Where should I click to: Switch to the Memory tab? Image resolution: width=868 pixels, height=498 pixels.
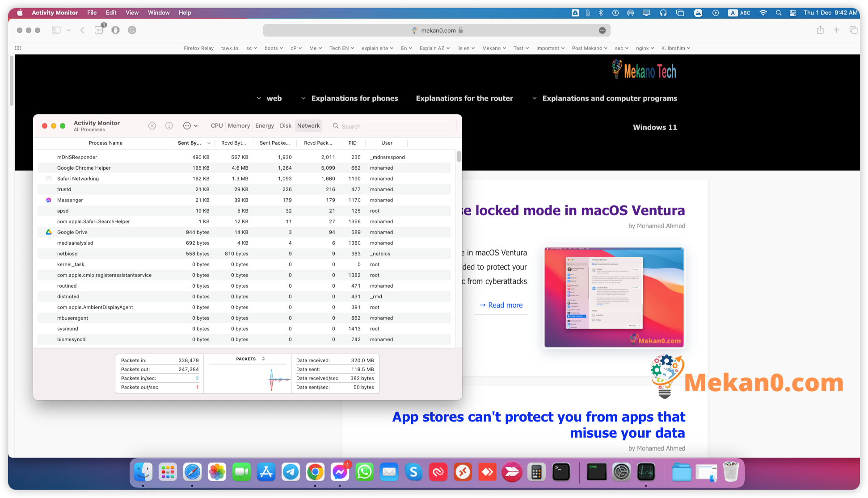(239, 126)
